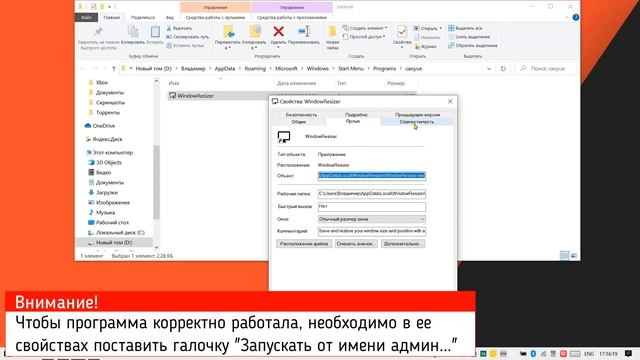Switch to the Share (Поделиться) ribbon tab
640x360 pixels.
(x=143, y=18)
